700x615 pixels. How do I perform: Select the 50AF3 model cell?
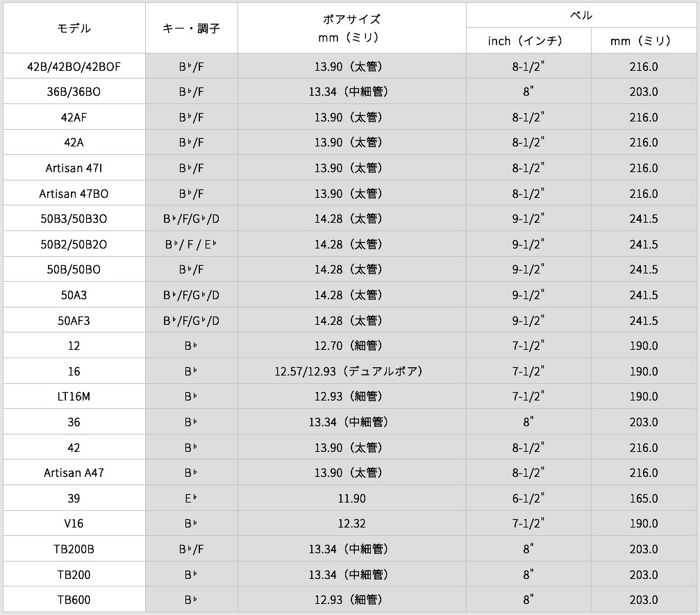point(74,321)
